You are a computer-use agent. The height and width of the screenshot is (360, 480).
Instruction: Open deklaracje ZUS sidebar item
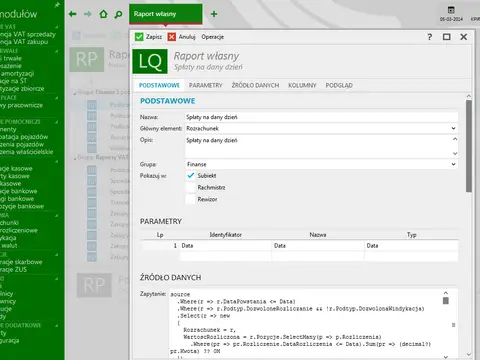[14, 270]
